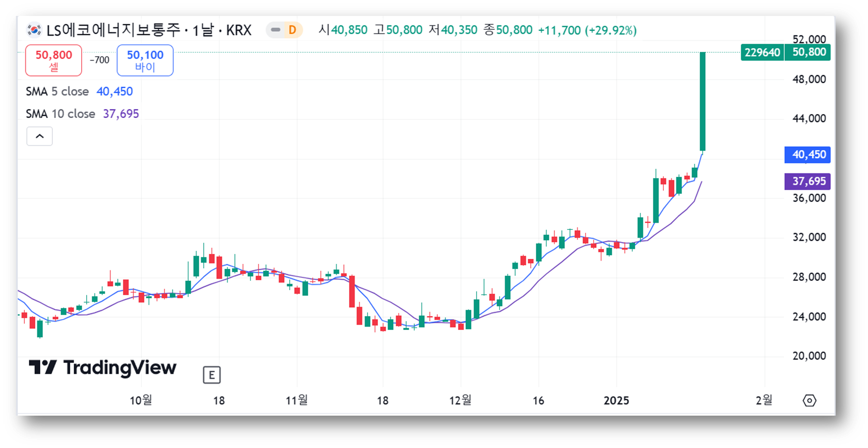Click the TradingView logo link
This screenshot has width=868, height=448.
tap(103, 367)
